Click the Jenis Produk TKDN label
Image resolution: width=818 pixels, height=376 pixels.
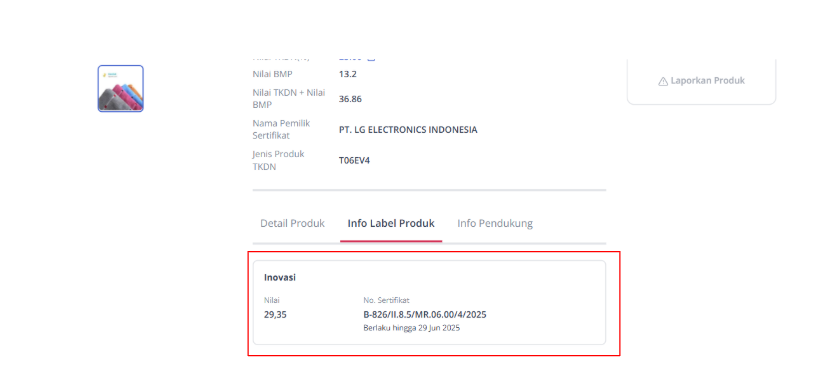[x=279, y=161]
